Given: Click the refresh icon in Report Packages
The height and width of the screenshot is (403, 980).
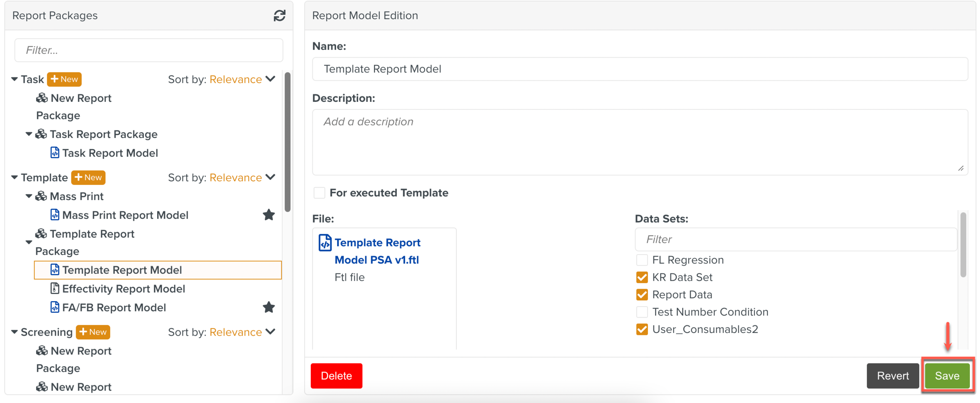Looking at the screenshot, I should [x=279, y=16].
